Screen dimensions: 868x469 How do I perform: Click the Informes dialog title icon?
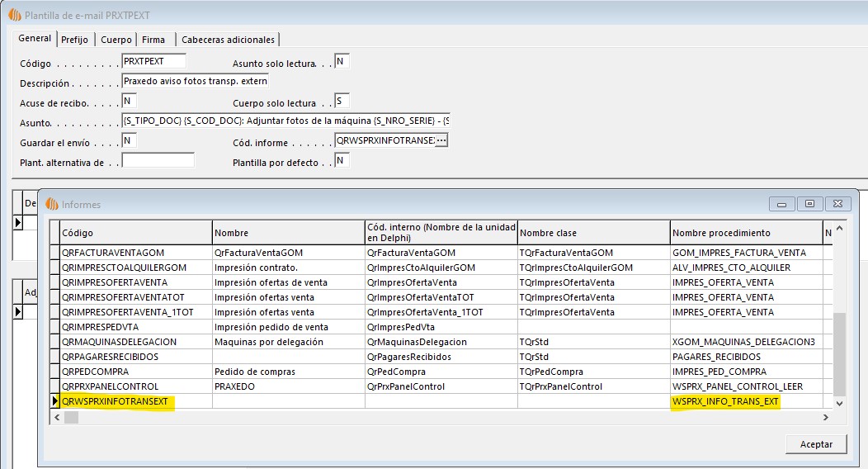[x=51, y=204]
